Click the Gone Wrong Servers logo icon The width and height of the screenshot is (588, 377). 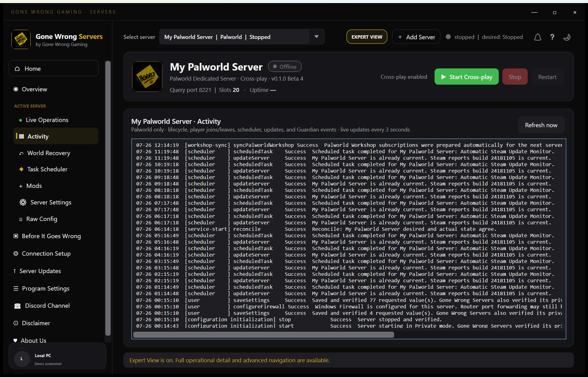(21, 40)
